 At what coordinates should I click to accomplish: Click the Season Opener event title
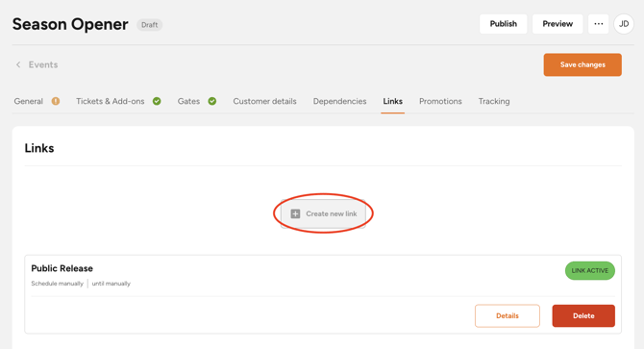70,24
